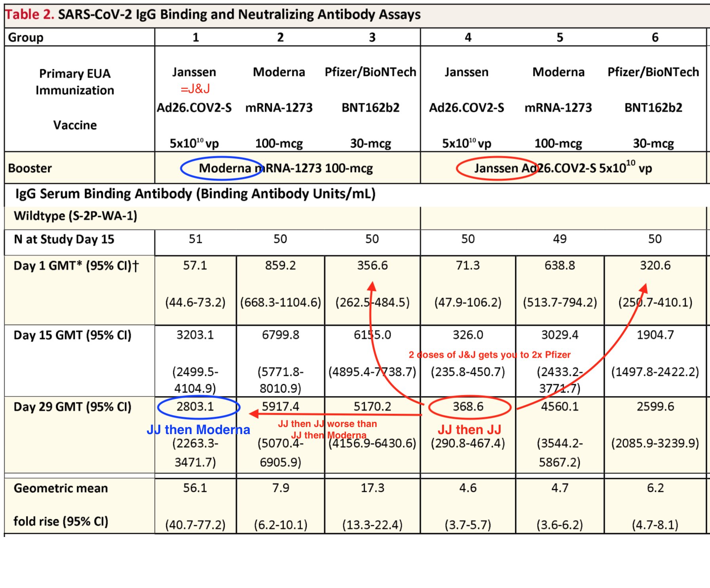Click the Day 1 value '859.2'

click(x=281, y=266)
